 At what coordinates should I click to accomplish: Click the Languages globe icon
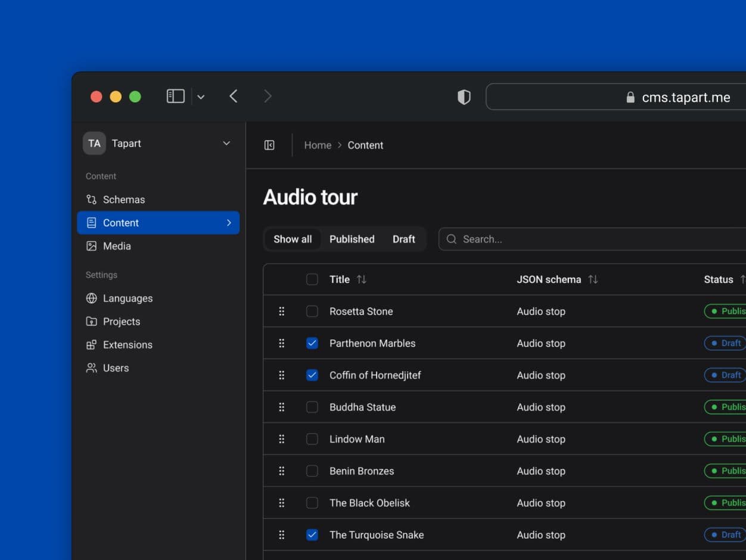[x=91, y=298]
